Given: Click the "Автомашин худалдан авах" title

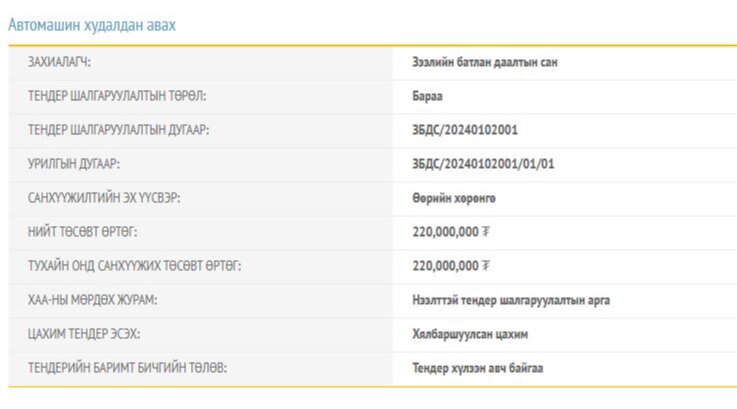Looking at the screenshot, I should 92,25.
